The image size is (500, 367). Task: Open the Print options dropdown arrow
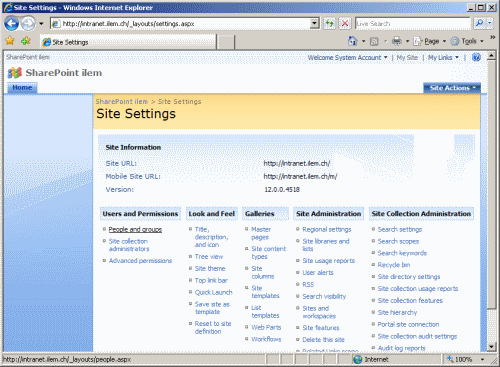coord(407,41)
